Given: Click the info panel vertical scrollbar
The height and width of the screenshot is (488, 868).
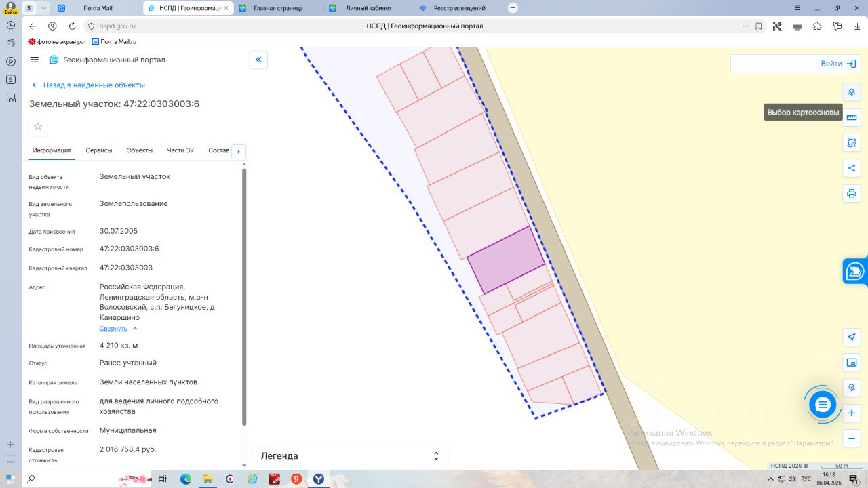Looking at the screenshot, I should coord(244,297).
